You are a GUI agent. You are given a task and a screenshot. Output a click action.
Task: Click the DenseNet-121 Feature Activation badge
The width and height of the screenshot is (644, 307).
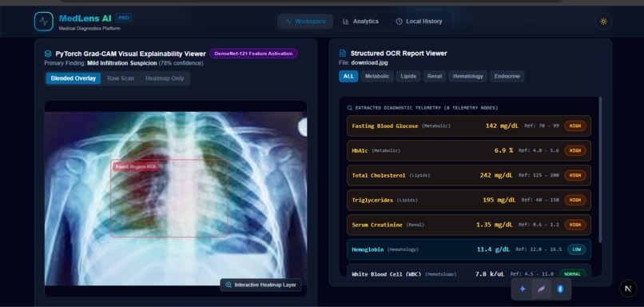tap(253, 54)
